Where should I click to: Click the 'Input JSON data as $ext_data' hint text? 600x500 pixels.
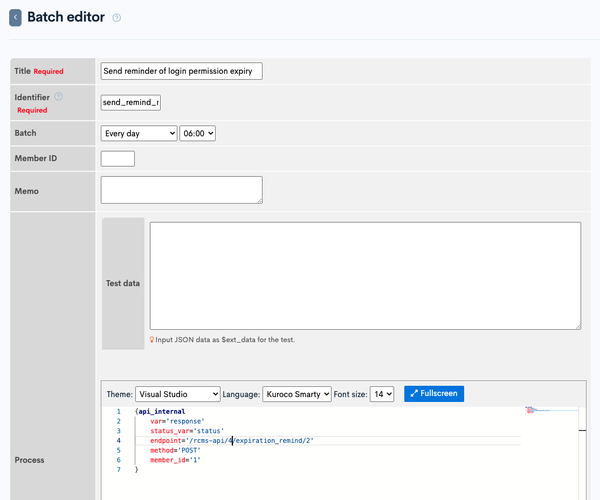(x=225, y=339)
